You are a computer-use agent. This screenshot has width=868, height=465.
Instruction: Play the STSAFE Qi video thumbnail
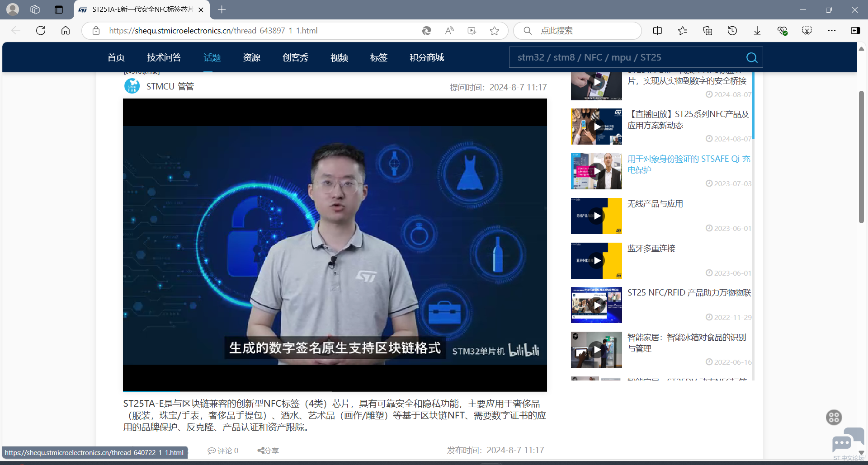[596, 171]
